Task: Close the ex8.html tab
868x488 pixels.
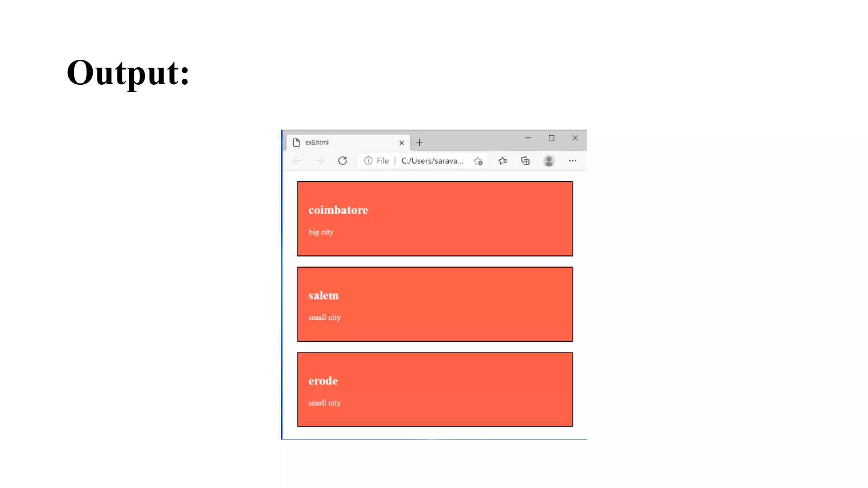Action: [x=401, y=143]
